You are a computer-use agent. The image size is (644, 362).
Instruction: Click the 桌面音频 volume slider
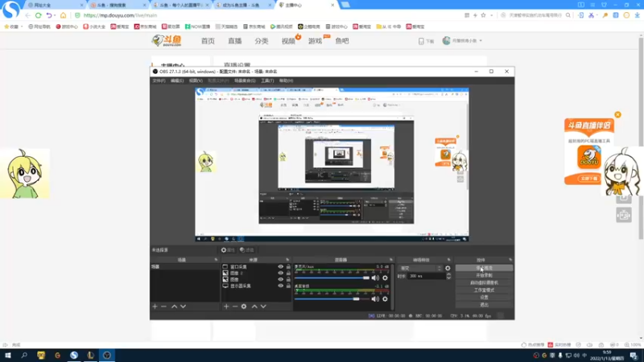332,298
